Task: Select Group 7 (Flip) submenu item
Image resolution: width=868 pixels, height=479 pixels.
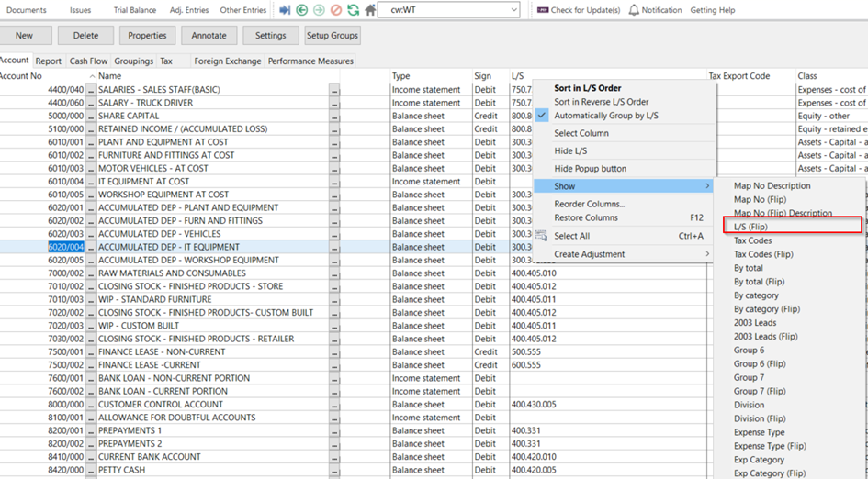Action: [760, 391]
